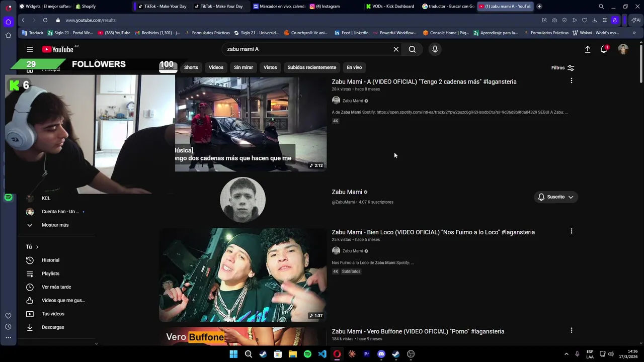Open YouTube notifications bell
This screenshot has width=644, height=362.
(604, 49)
